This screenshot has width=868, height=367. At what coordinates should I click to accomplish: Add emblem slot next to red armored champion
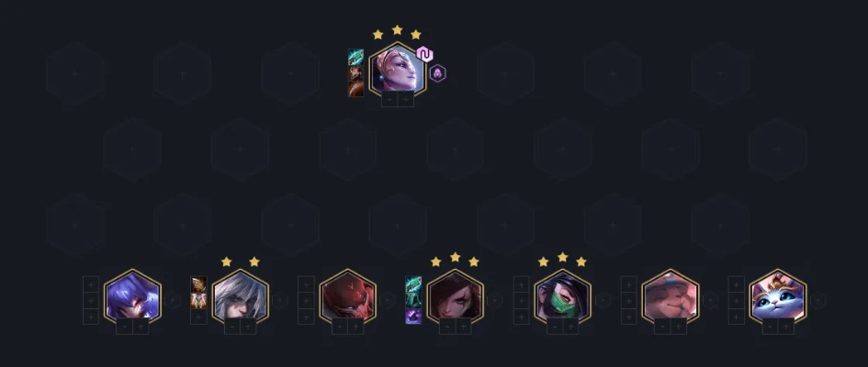388,301
